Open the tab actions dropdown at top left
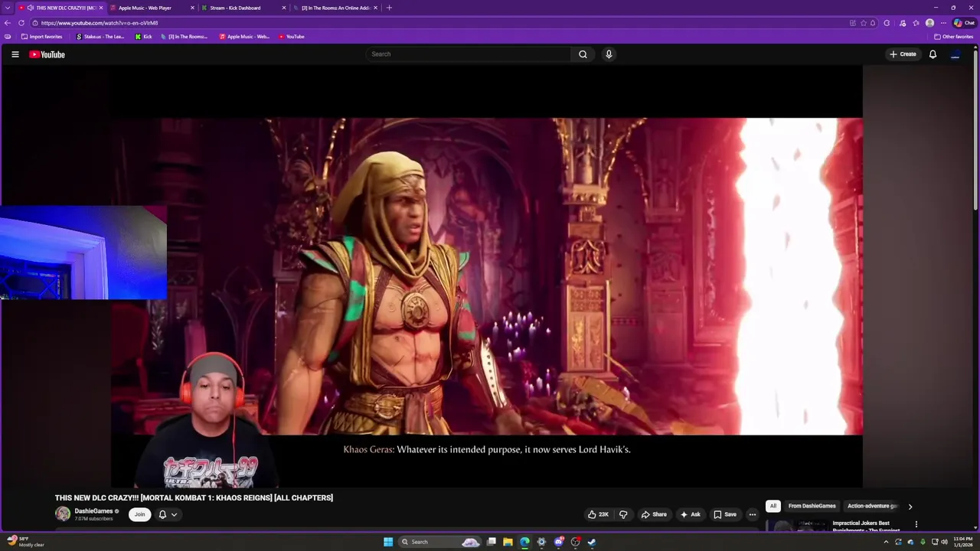Screen dimensions: 980x551 [8, 8]
